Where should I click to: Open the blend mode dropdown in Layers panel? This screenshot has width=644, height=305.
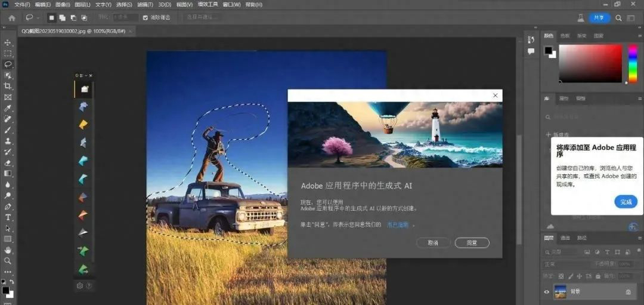pos(566,264)
